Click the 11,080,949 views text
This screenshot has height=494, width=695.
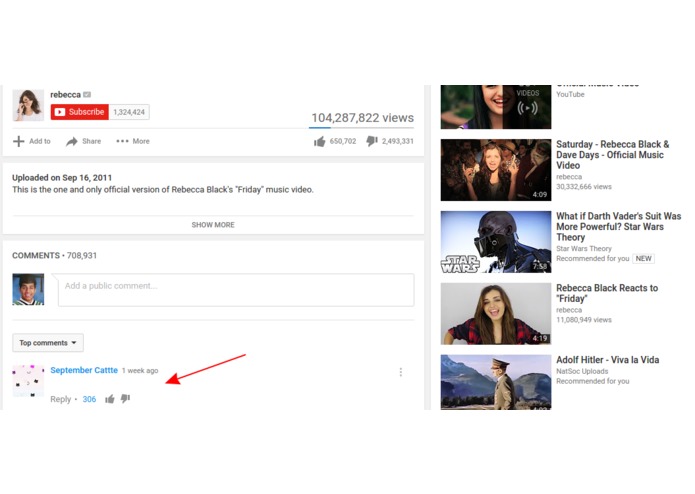click(584, 320)
